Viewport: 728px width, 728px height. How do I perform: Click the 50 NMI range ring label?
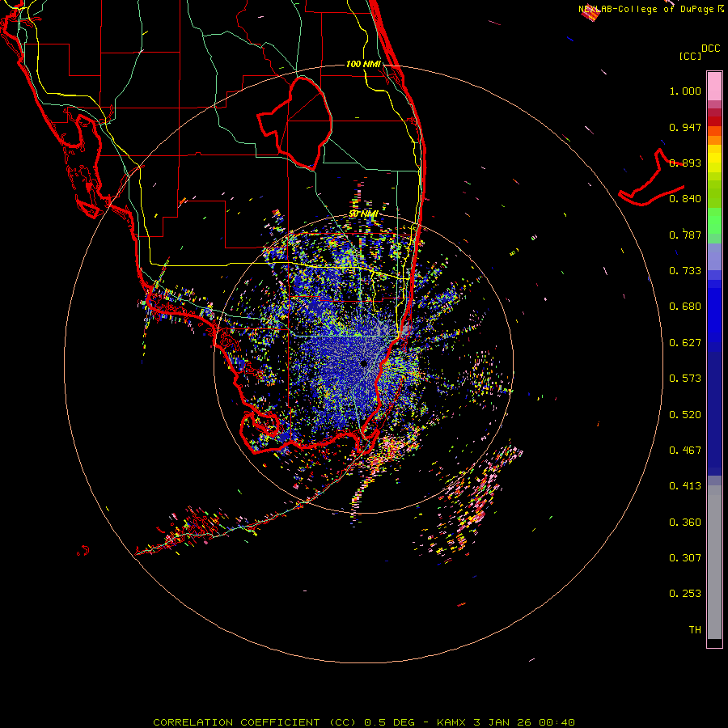363,214
